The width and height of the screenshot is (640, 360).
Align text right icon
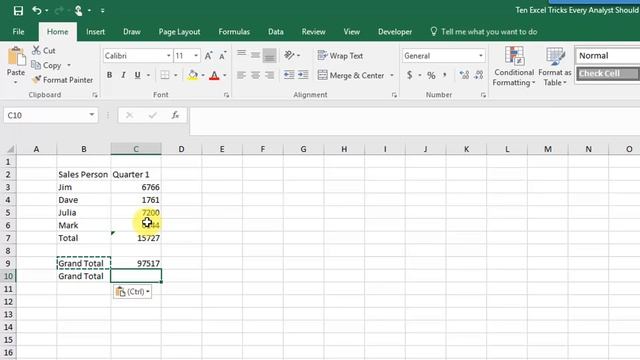(x=269, y=75)
